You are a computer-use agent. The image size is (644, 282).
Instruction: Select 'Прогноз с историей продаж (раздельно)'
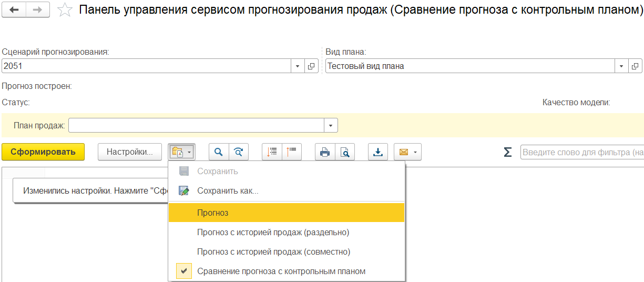[x=273, y=232]
